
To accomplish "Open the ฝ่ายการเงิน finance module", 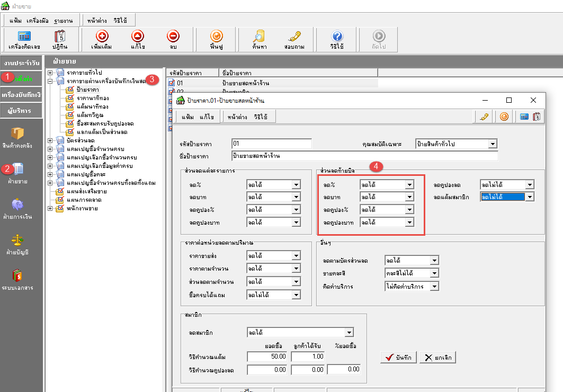I will 17,209.
